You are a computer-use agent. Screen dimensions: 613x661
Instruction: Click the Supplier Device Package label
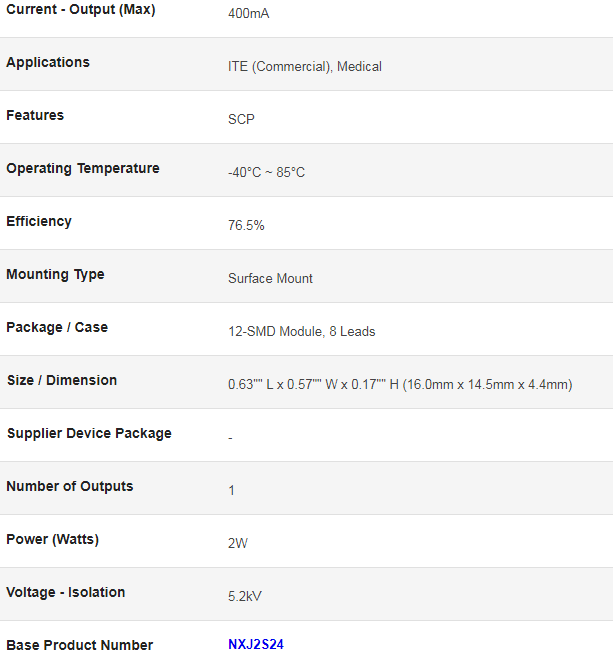coord(89,433)
